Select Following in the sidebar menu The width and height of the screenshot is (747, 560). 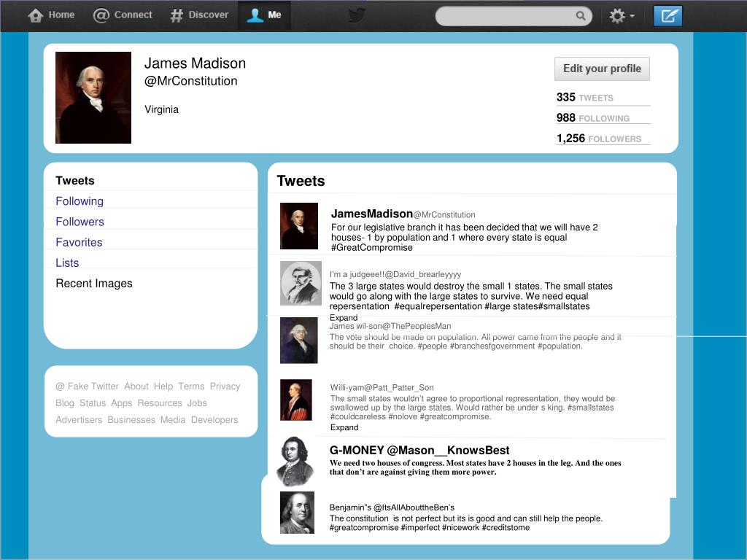click(80, 201)
